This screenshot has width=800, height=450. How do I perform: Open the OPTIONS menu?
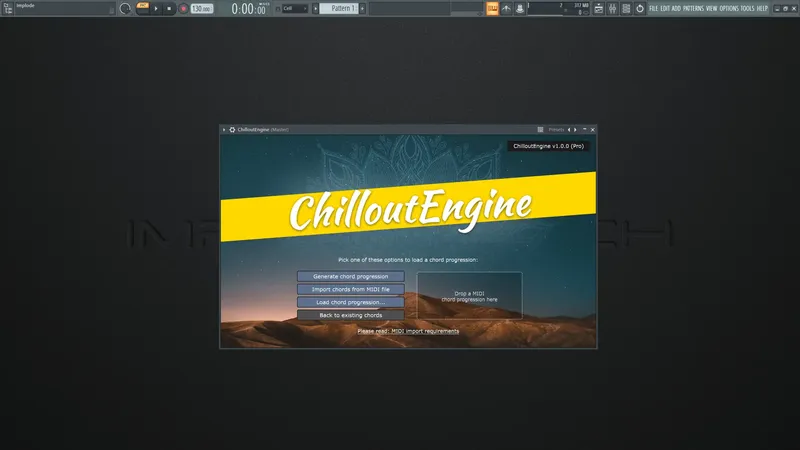(729, 9)
